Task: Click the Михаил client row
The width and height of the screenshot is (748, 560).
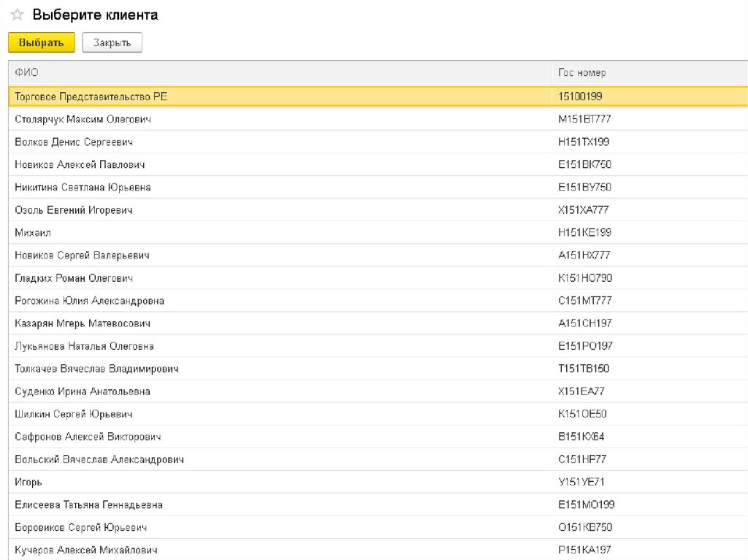Action: (33, 233)
